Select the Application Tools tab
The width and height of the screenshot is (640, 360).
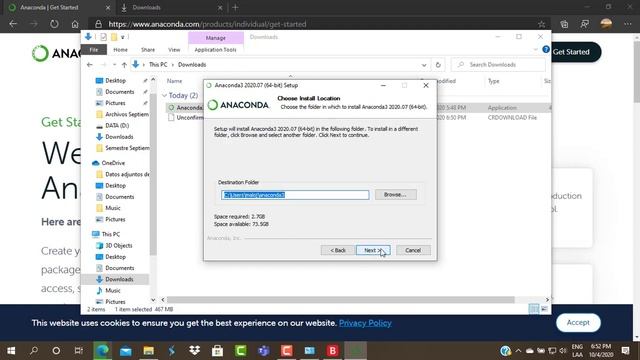pyautogui.click(x=215, y=50)
